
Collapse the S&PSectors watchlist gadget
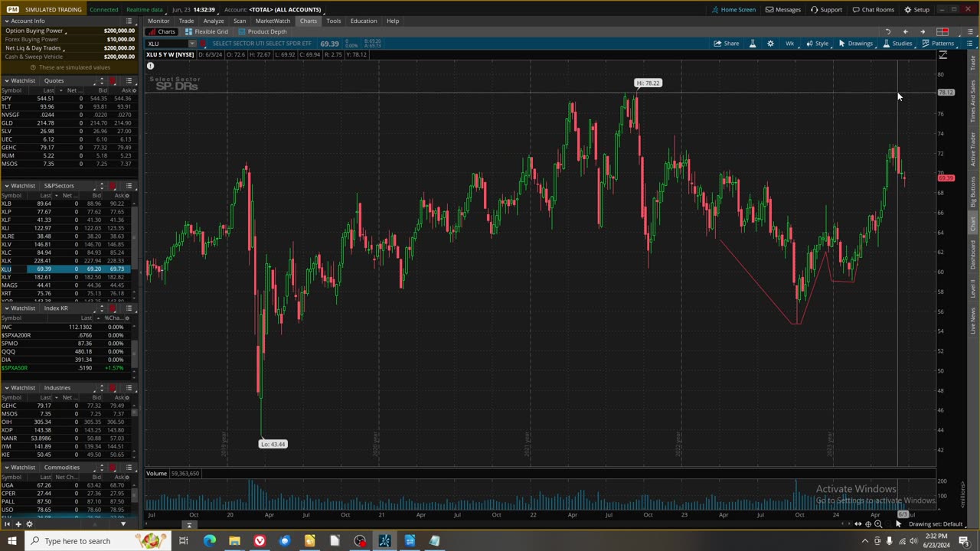click(x=6, y=186)
